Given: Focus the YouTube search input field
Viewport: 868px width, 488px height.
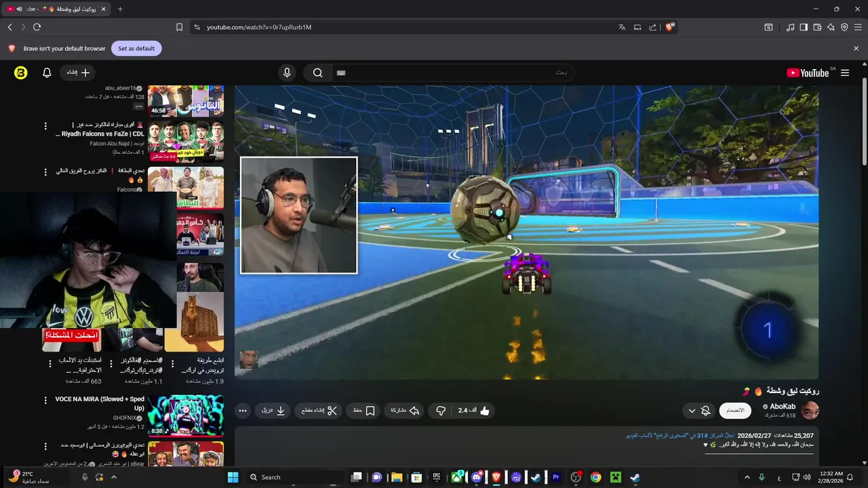Looking at the screenshot, I should coord(452,73).
